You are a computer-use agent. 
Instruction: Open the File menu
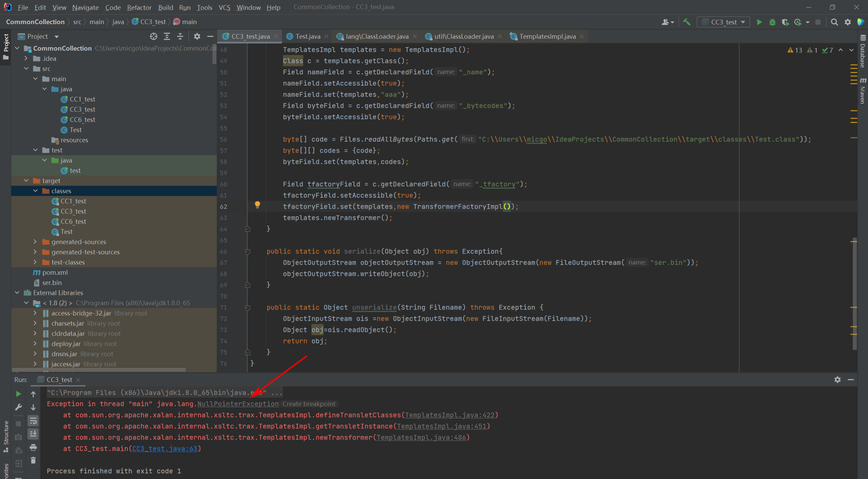click(23, 7)
